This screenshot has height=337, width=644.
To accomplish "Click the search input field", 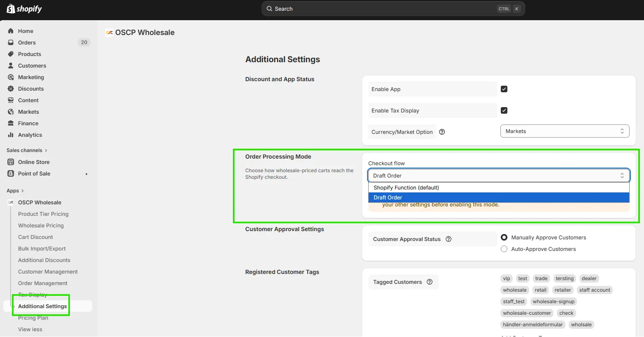I will (x=393, y=9).
